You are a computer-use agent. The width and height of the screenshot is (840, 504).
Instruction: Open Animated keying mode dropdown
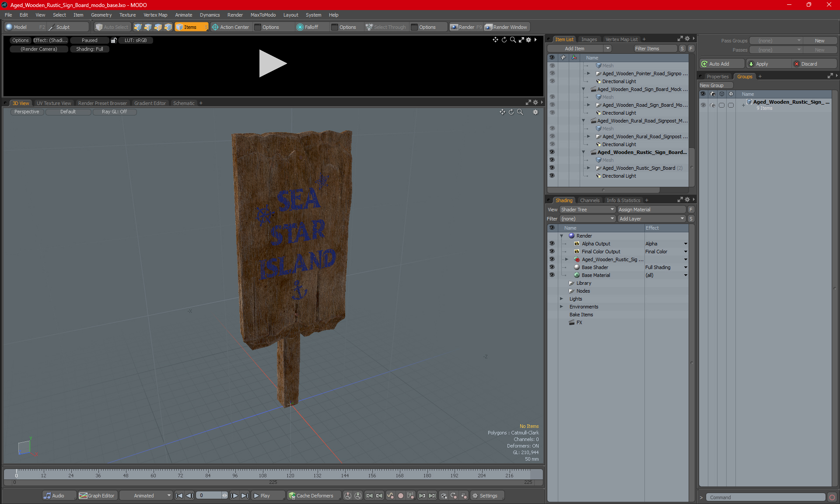pyautogui.click(x=146, y=496)
